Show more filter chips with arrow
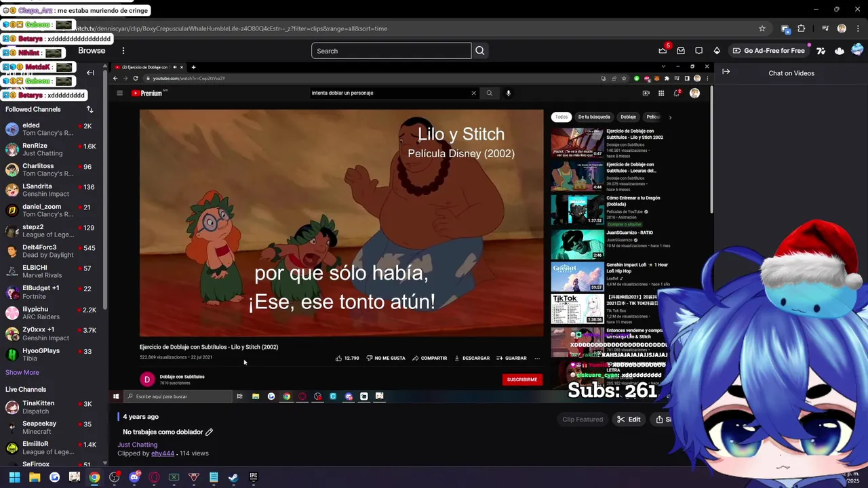 [x=670, y=117]
